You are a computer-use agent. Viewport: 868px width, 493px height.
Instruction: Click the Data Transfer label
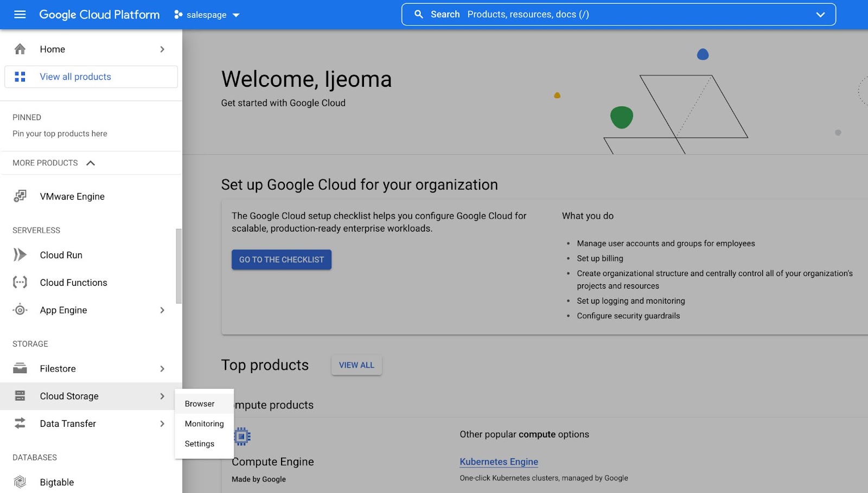68,424
